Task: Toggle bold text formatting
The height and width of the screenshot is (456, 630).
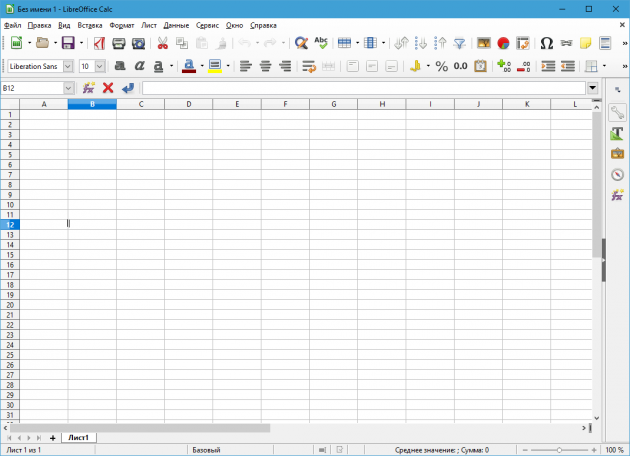Action: coord(120,66)
